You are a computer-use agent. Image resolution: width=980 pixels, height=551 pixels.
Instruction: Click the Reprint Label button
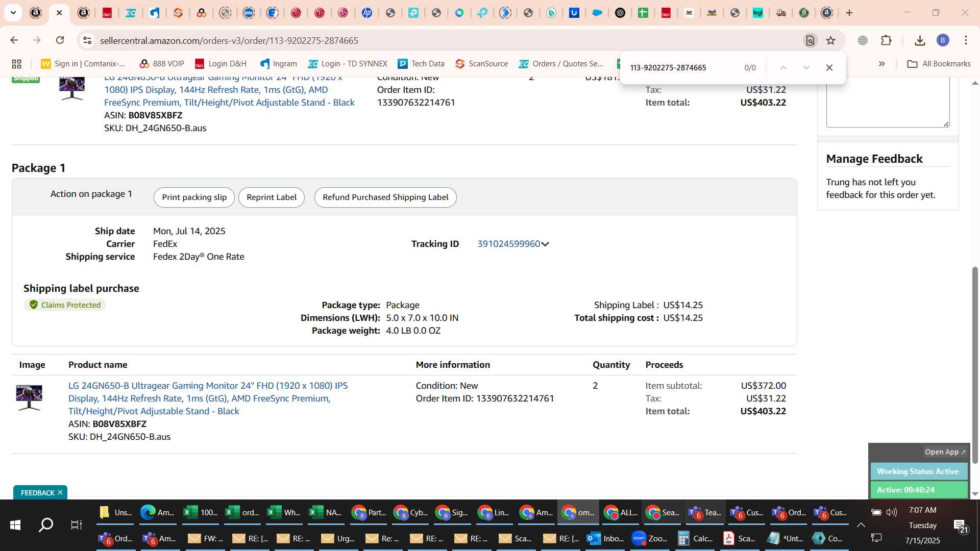pyautogui.click(x=272, y=197)
